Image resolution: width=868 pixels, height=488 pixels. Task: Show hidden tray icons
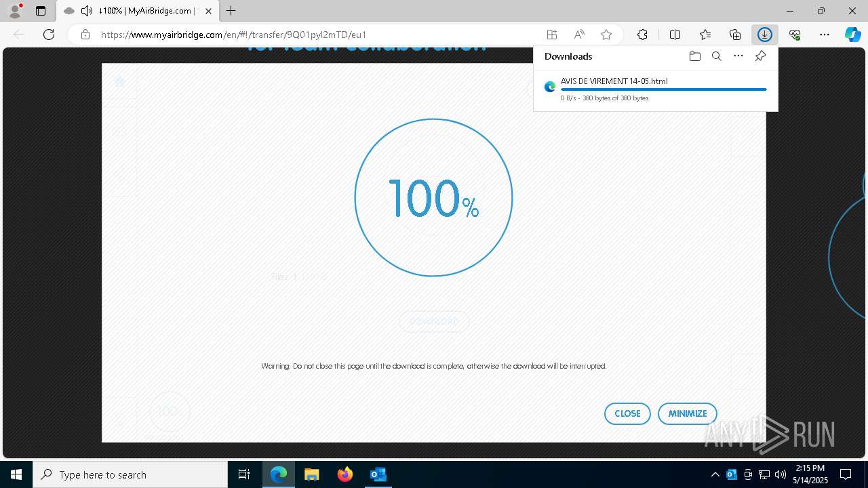coord(715,474)
